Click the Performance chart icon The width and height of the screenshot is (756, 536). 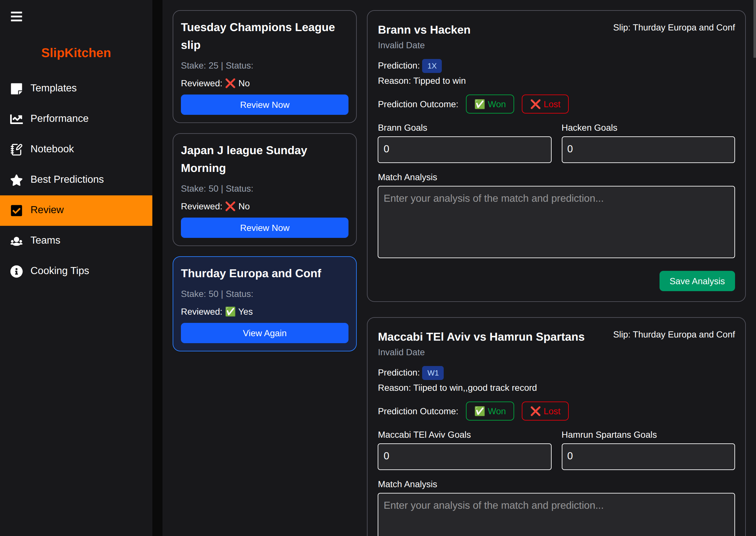coord(16,119)
